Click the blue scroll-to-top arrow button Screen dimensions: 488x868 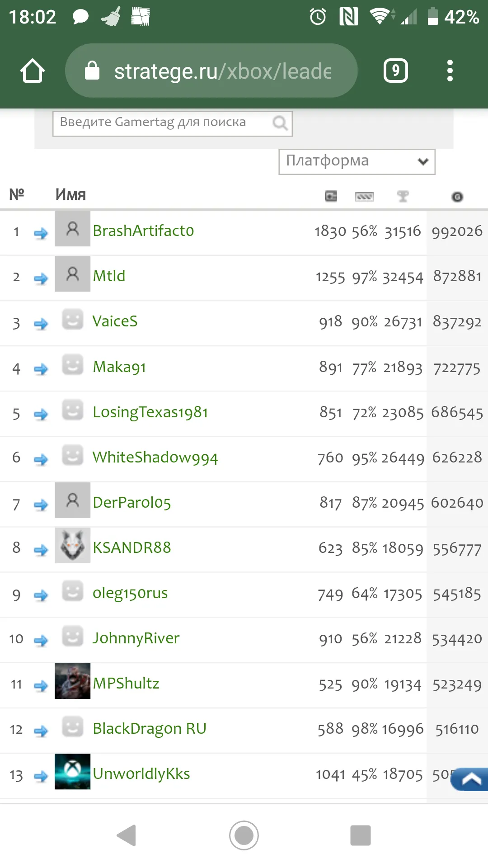(469, 779)
